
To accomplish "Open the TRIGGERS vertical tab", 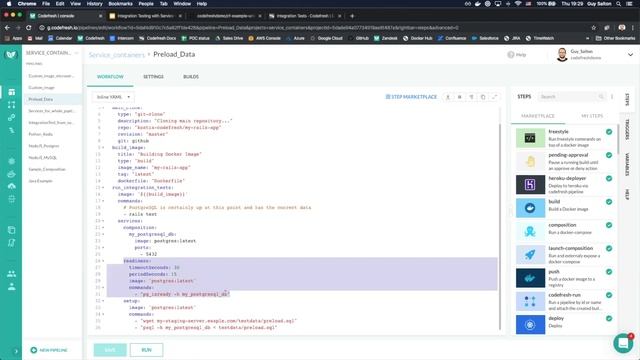I will (x=627, y=130).
